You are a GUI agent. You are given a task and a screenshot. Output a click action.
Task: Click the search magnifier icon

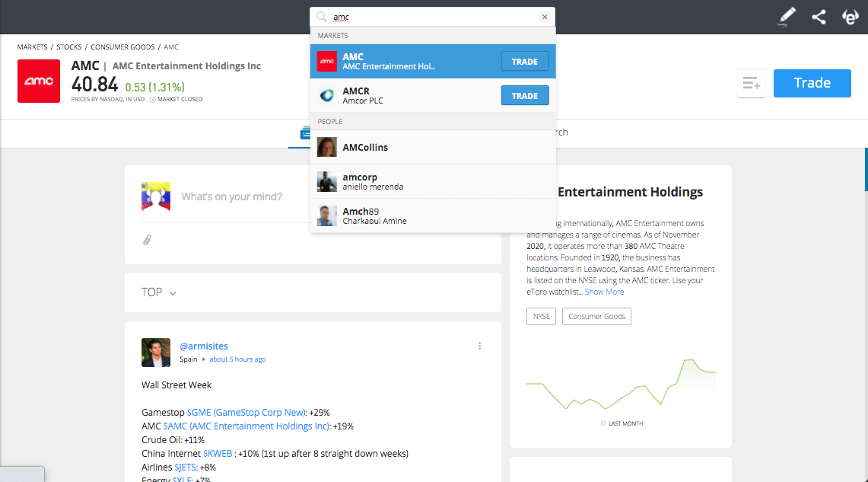point(322,17)
